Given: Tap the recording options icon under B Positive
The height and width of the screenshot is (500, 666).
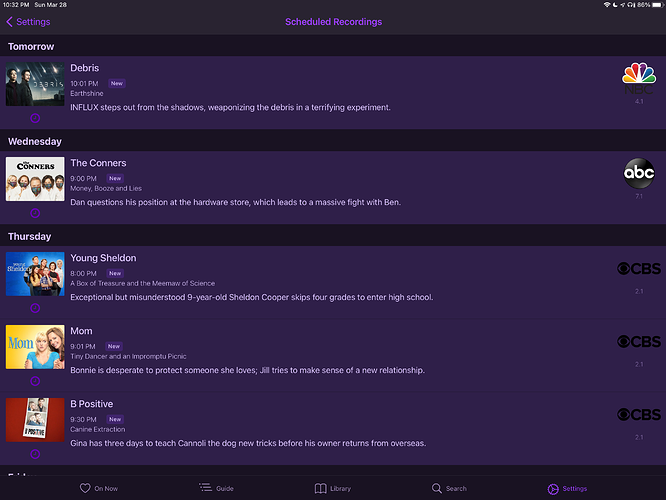Looking at the screenshot, I should [35, 454].
